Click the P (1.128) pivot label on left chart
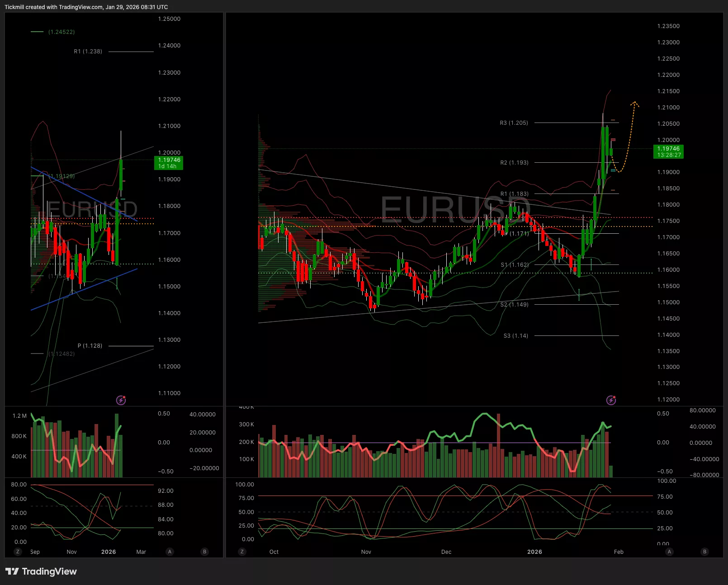Viewport: 728px width, 585px height. click(x=90, y=346)
